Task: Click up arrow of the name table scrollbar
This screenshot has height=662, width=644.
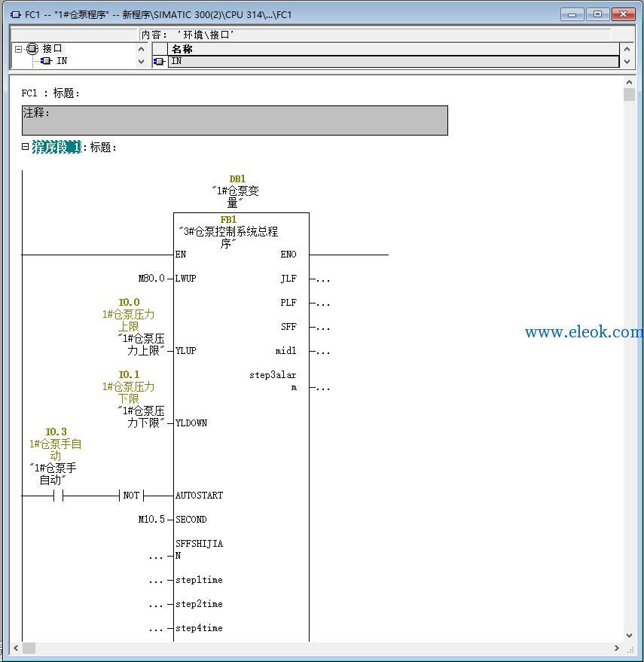Action: 627,49
